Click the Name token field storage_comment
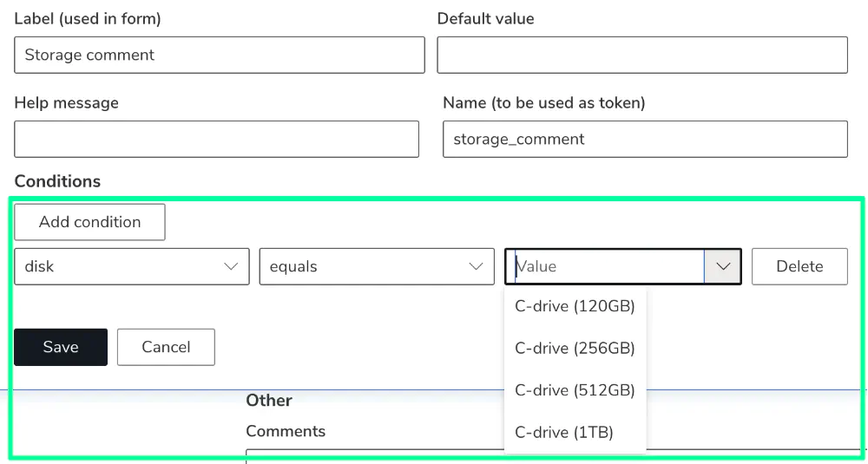868x464 pixels. click(x=646, y=139)
